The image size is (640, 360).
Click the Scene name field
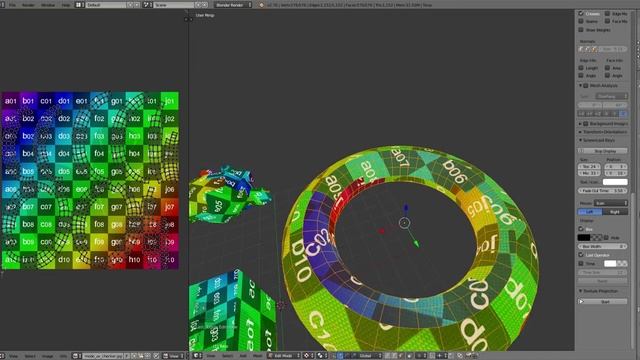tap(173, 5)
